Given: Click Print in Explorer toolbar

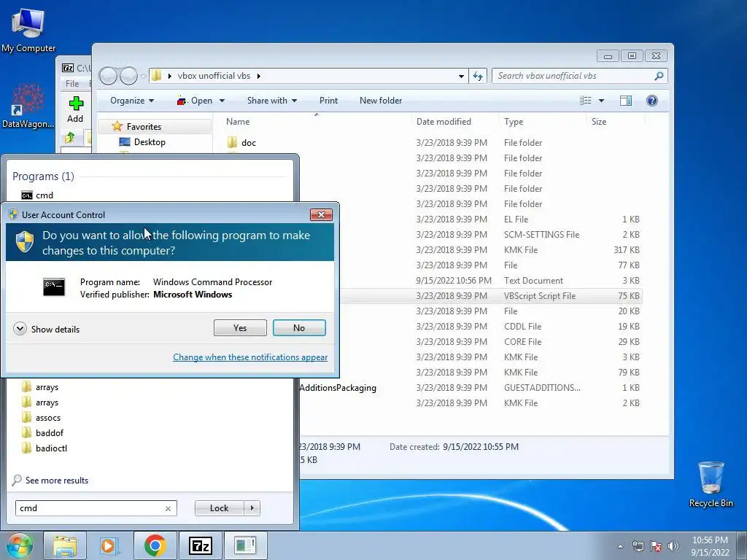Looking at the screenshot, I should (x=328, y=101).
